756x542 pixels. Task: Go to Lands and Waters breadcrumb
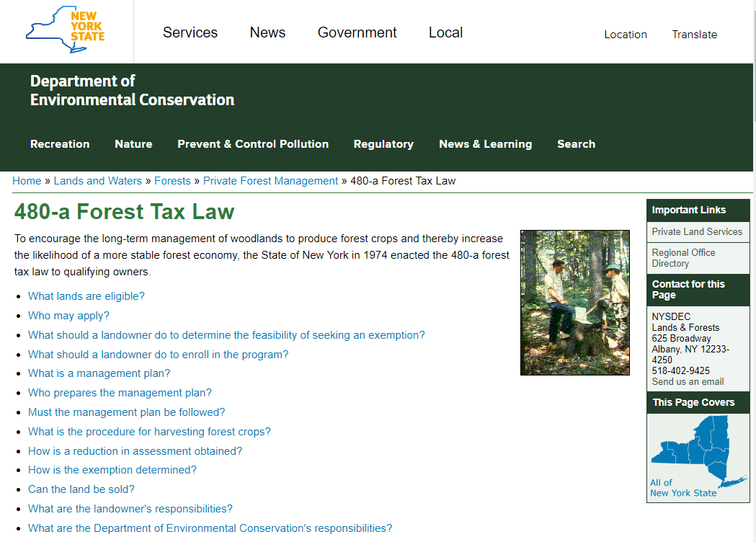click(98, 181)
